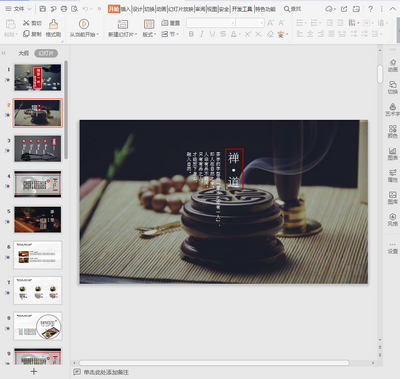Click the 禅·道 title text box on slide
This screenshot has width=400, height=379.
point(234,169)
